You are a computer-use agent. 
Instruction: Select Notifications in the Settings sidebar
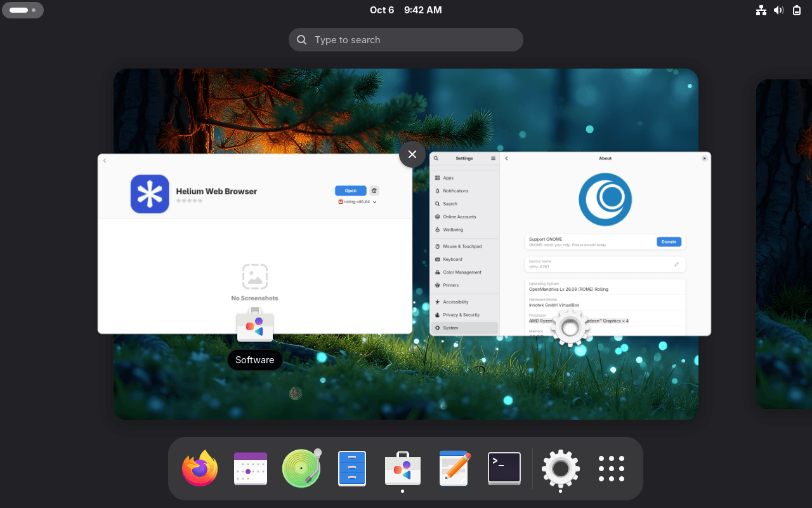(465, 190)
